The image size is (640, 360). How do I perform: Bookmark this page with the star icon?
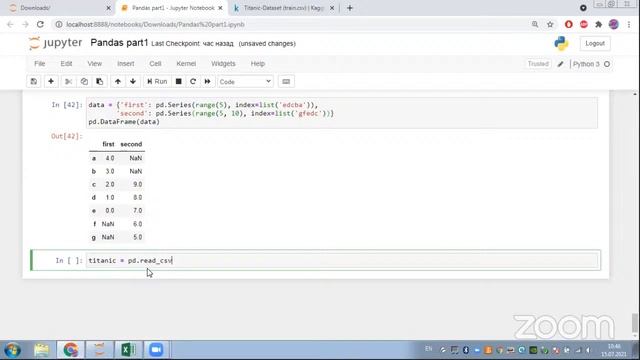tap(550, 24)
